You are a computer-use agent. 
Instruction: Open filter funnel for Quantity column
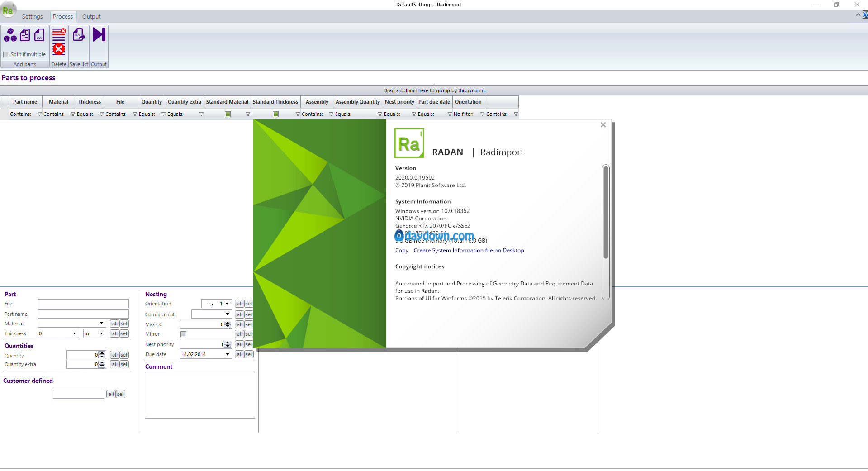tap(163, 114)
